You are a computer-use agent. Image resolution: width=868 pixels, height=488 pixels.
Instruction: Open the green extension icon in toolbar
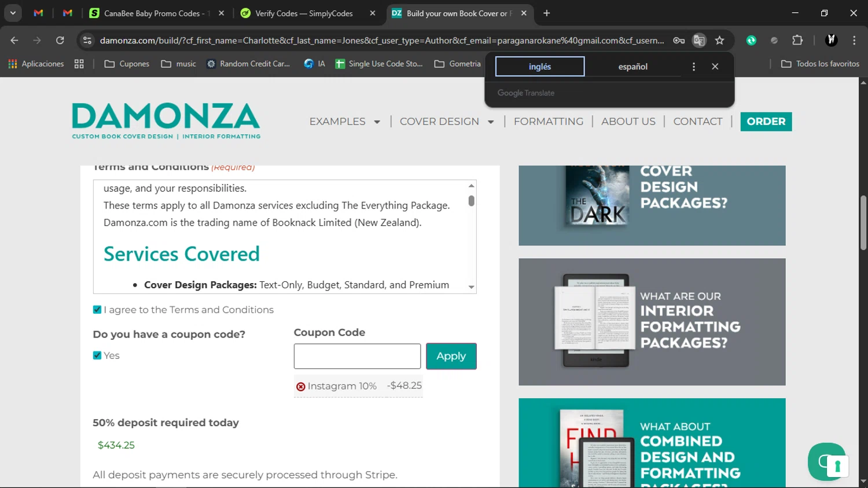[751, 41]
